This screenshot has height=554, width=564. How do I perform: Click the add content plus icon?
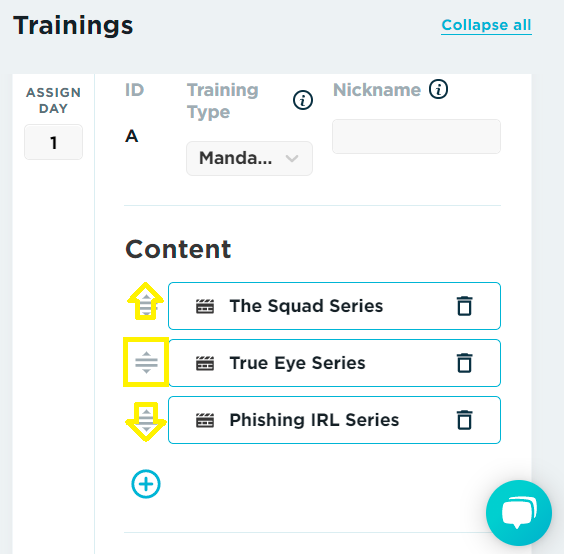[146, 484]
